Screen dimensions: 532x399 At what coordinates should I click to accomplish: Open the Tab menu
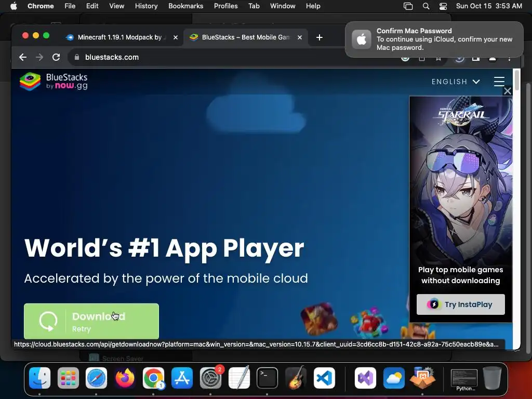point(254,6)
